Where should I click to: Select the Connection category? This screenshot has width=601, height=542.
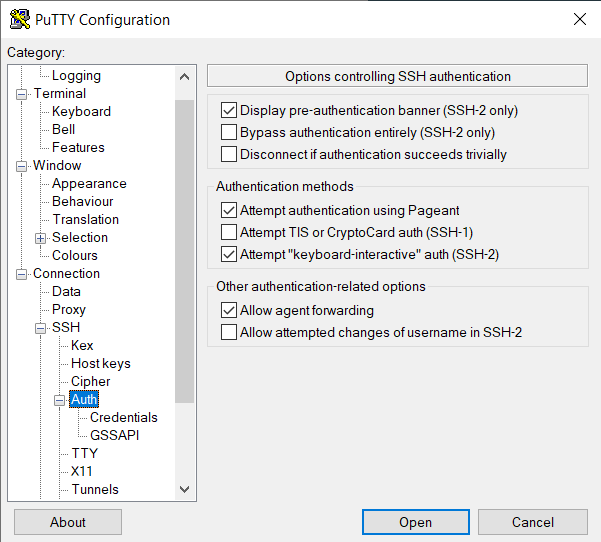66,273
